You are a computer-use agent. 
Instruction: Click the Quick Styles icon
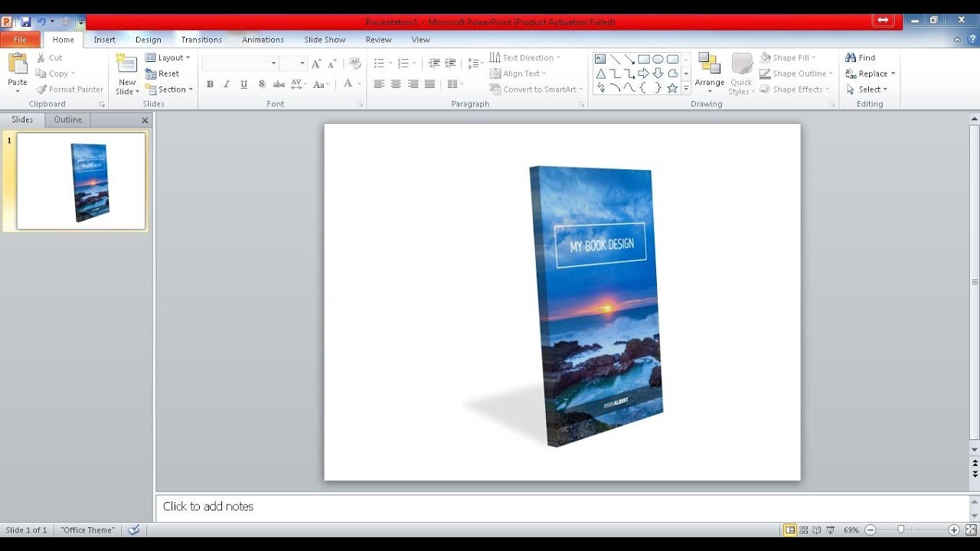pos(741,66)
